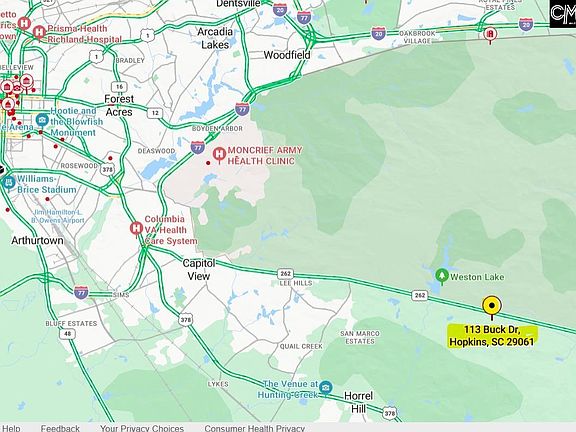Click the 113 Buck Dr address label
This screenshot has height=432, width=576.
492,336
